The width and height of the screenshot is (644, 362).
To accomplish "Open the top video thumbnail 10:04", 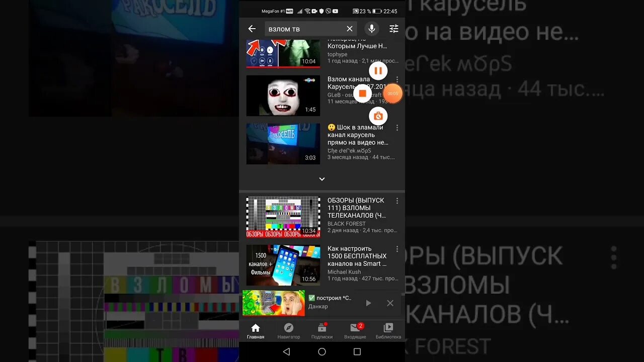I will 283,53.
